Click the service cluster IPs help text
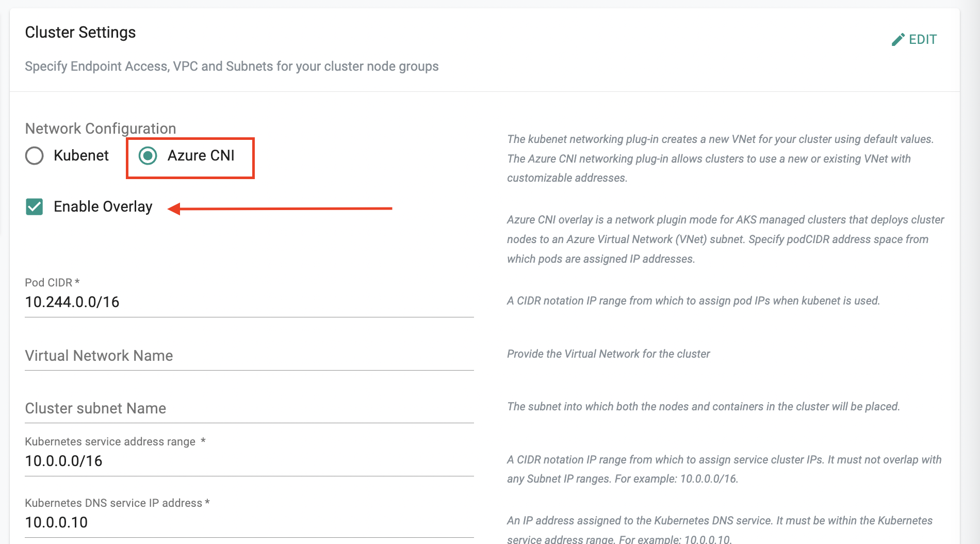Viewport: 980px width, 544px height. coord(724,469)
